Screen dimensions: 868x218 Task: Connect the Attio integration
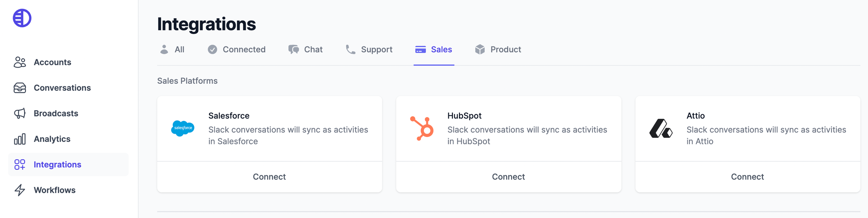click(x=747, y=177)
